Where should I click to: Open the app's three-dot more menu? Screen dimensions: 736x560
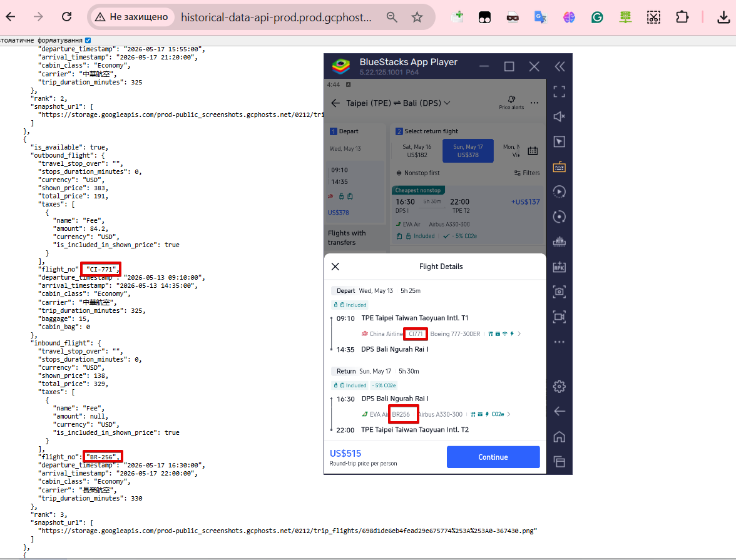[534, 103]
